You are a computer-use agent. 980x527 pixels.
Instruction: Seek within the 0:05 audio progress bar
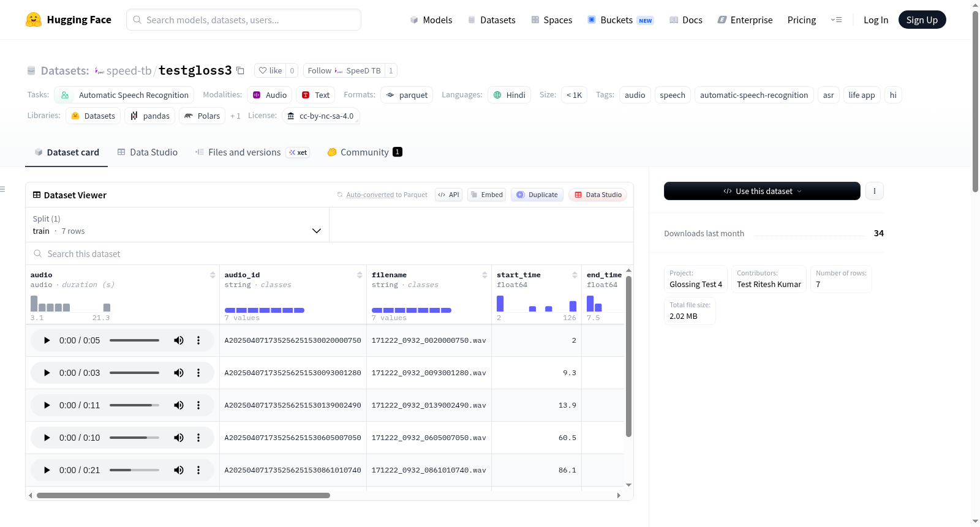pyautogui.click(x=134, y=340)
